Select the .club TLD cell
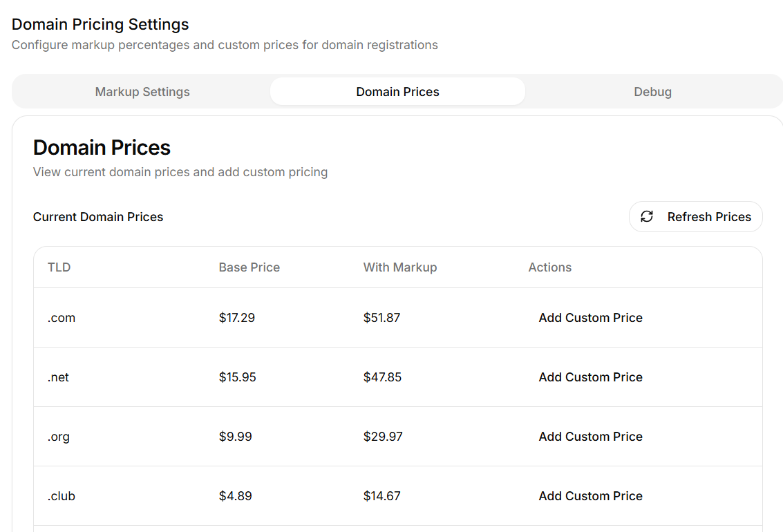The width and height of the screenshot is (783, 532). click(62, 496)
